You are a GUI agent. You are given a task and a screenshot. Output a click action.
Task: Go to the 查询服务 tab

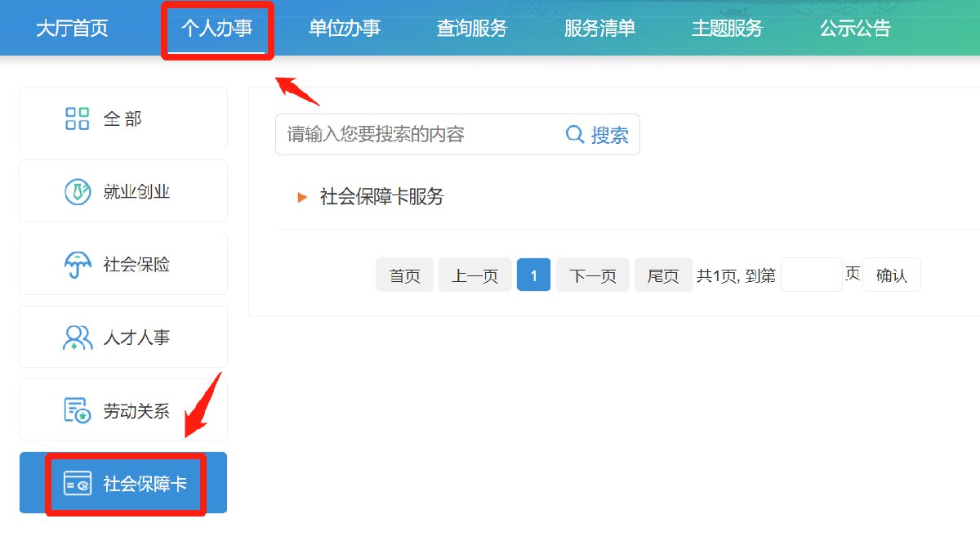pyautogui.click(x=472, y=29)
